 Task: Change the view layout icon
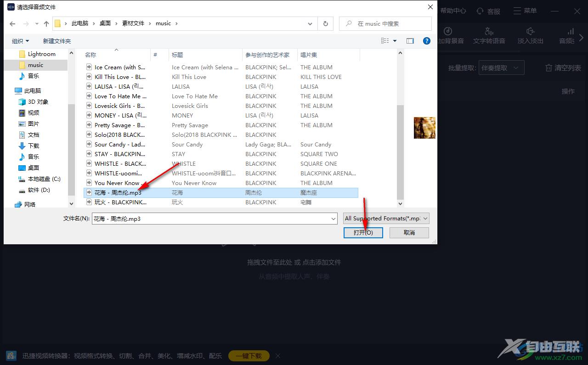tap(385, 41)
